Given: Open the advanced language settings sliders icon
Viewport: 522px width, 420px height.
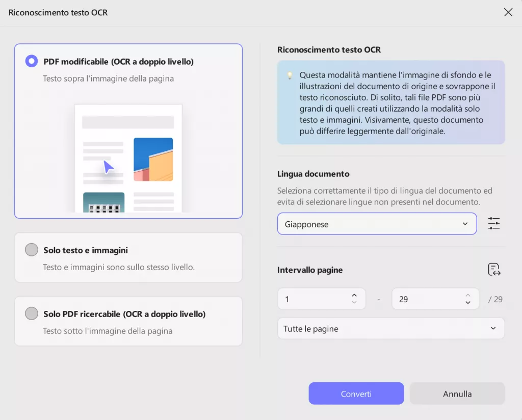Looking at the screenshot, I should [493, 223].
